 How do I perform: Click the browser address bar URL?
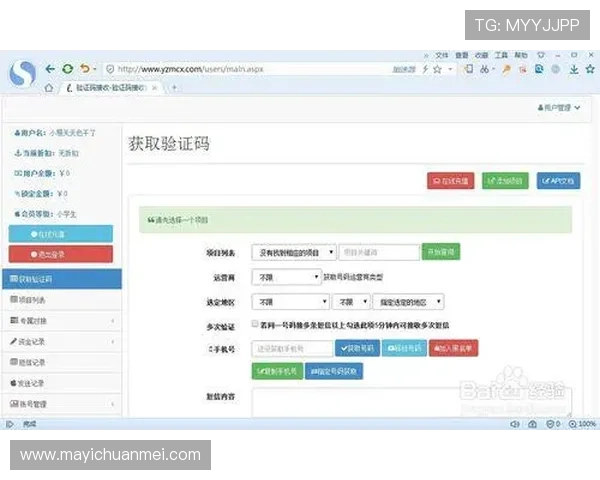191,69
